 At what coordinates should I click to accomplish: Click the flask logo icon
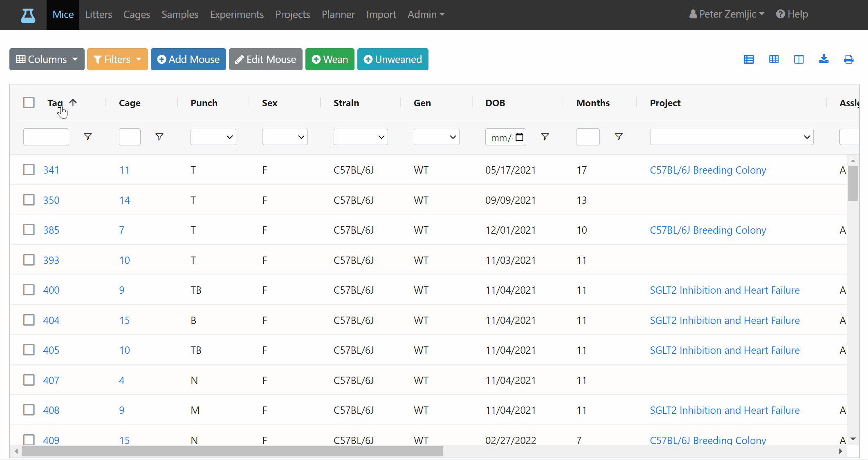pyautogui.click(x=28, y=15)
